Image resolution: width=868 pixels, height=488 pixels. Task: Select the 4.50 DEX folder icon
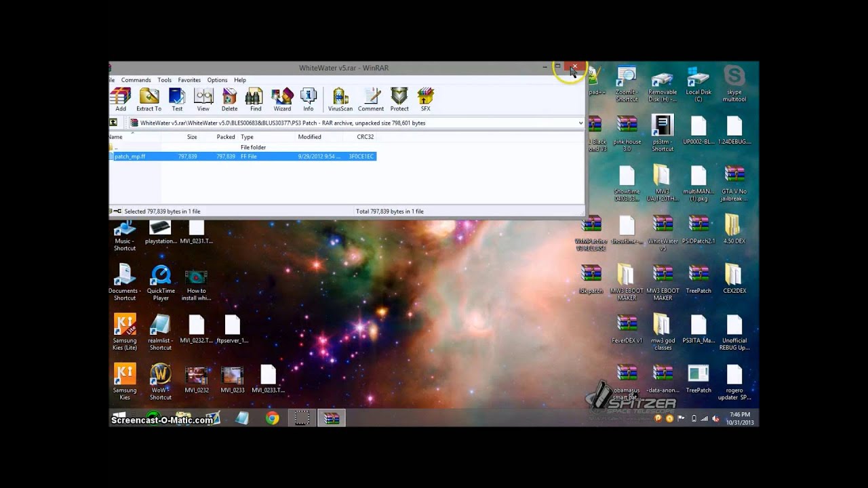(x=734, y=230)
